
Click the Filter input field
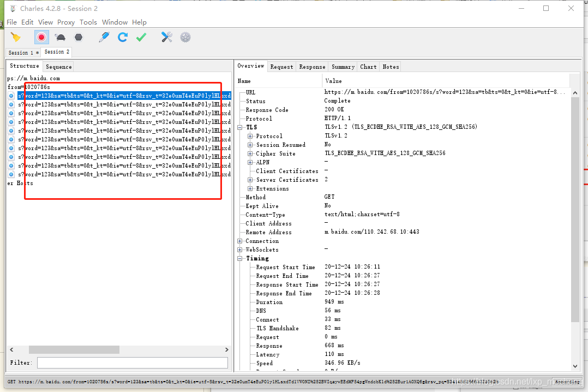[133, 363]
